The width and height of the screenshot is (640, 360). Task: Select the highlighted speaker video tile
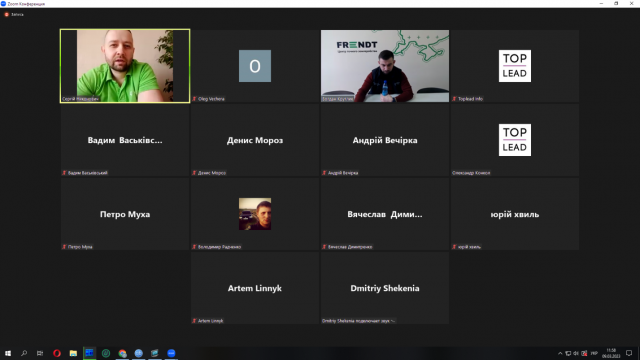125,66
